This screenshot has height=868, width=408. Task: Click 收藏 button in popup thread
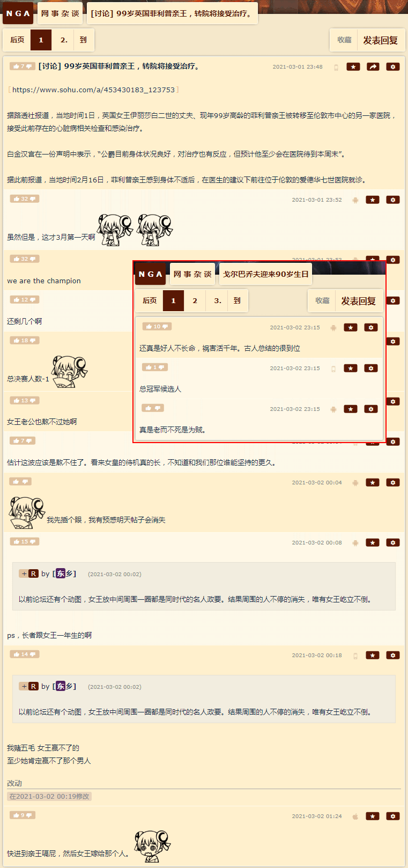[x=322, y=301]
